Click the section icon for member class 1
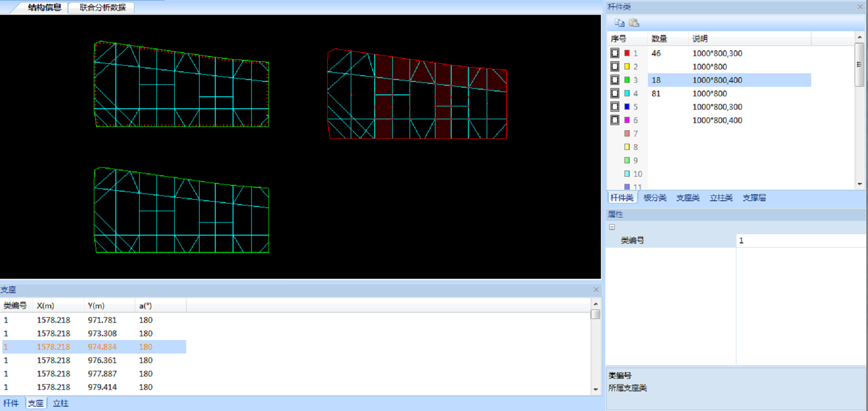868x411 pixels. pyautogui.click(x=615, y=53)
